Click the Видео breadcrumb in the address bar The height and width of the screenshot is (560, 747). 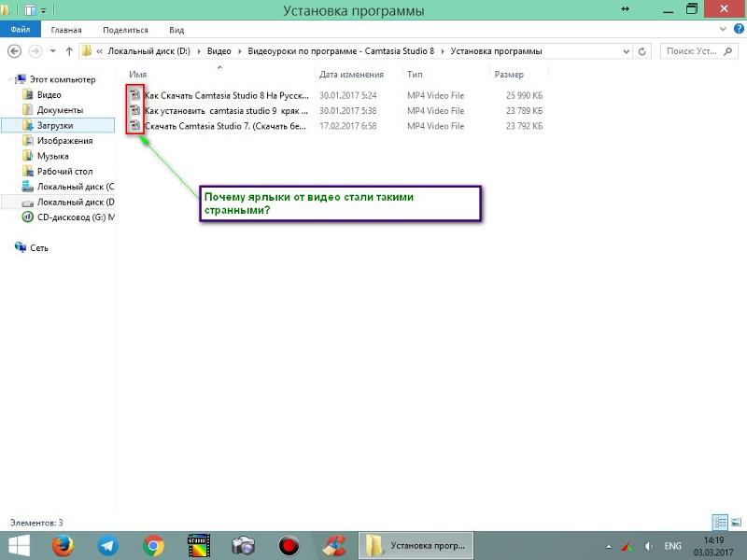click(x=219, y=51)
